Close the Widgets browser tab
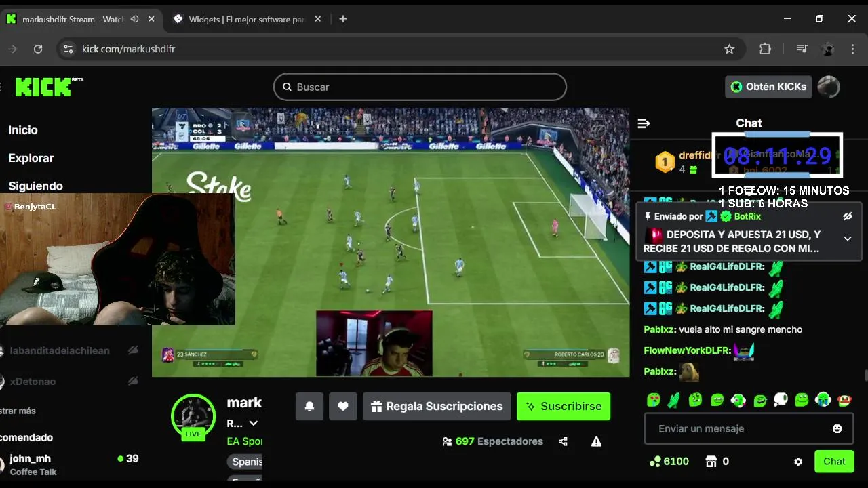868x488 pixels. (x=318, y=19)
